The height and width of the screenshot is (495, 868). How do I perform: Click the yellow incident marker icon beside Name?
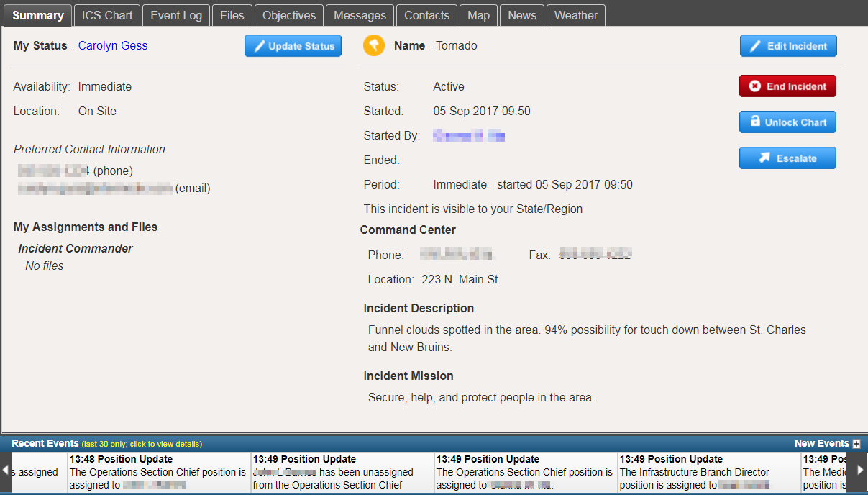[x=373, y=45]
